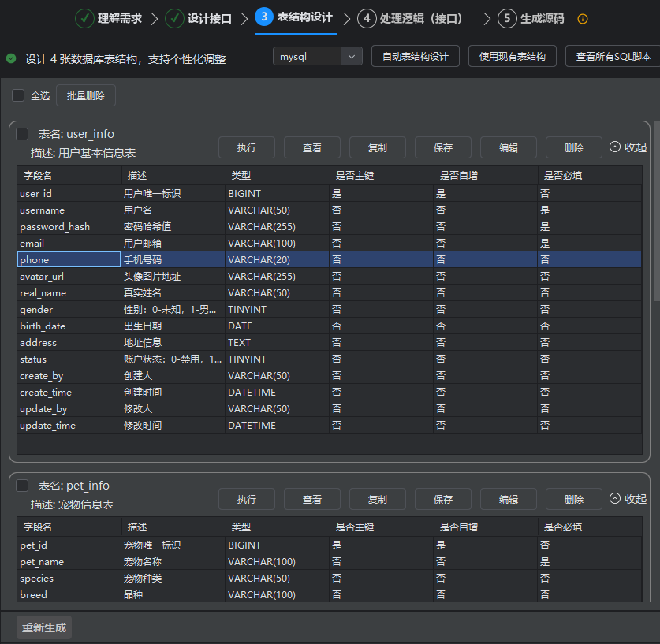The width and height of the screenshot is (660, 644).
Task: Click 查看 for the user_info table
Action: tap(312, 147)
